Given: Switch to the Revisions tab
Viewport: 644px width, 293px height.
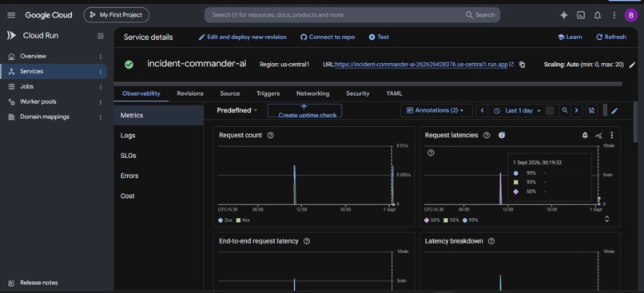Looking at the screenshot, I should [190, 93].
